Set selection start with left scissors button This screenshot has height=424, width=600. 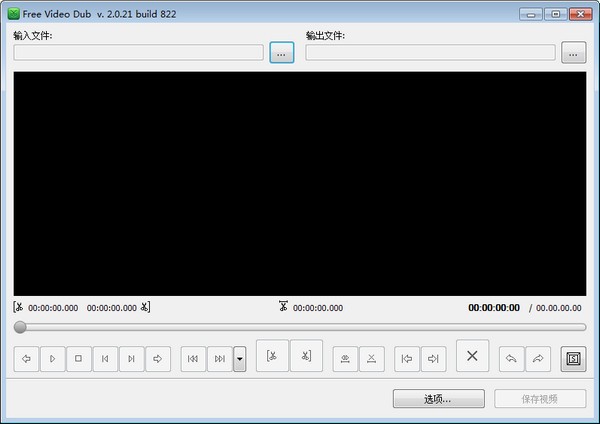point(272,356)
